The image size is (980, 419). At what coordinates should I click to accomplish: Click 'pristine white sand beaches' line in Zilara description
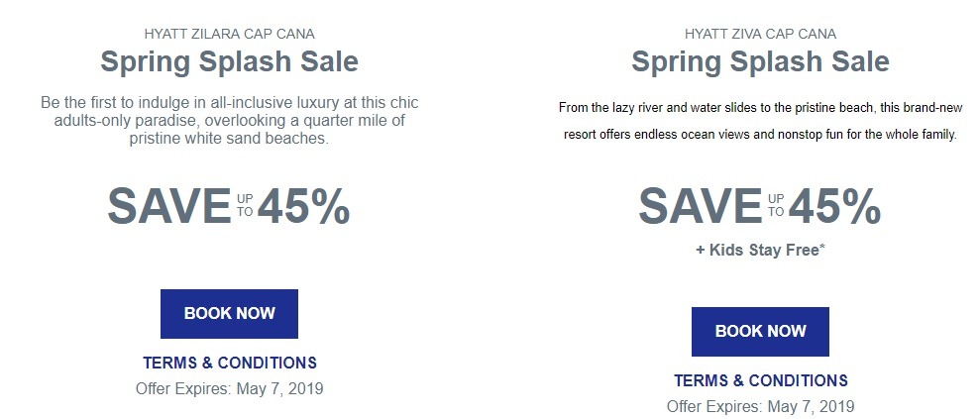coord(229,139)
